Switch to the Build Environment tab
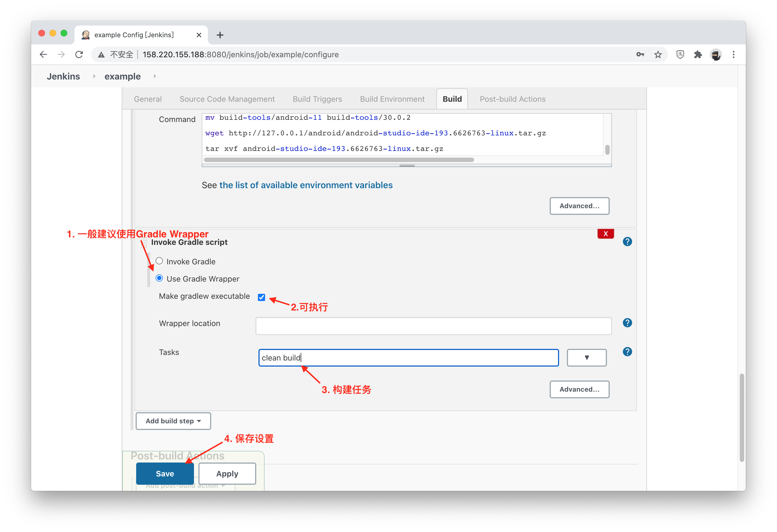 click(392, 99)
